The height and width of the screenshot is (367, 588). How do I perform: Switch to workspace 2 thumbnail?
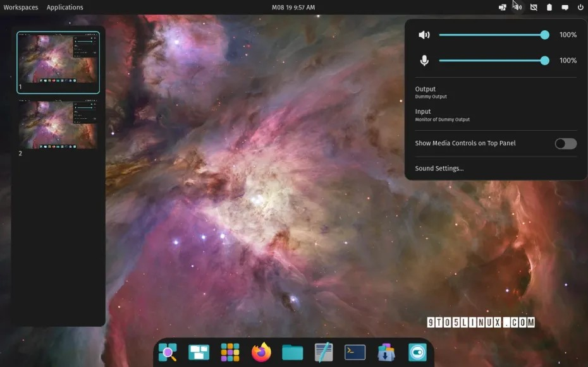point(58,124)
